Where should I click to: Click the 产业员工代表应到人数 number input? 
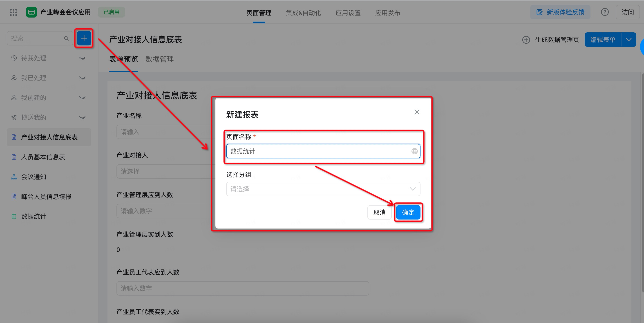click(242, 288)
